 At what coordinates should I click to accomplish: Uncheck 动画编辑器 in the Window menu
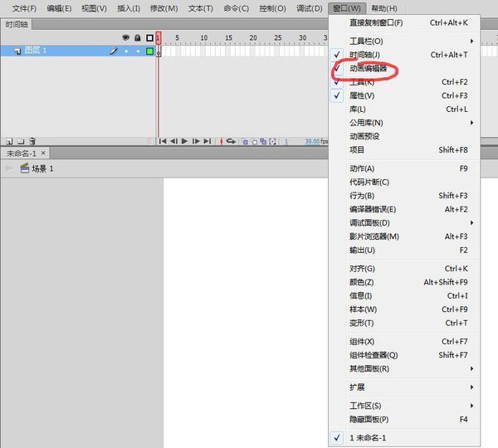pos(404,68)
